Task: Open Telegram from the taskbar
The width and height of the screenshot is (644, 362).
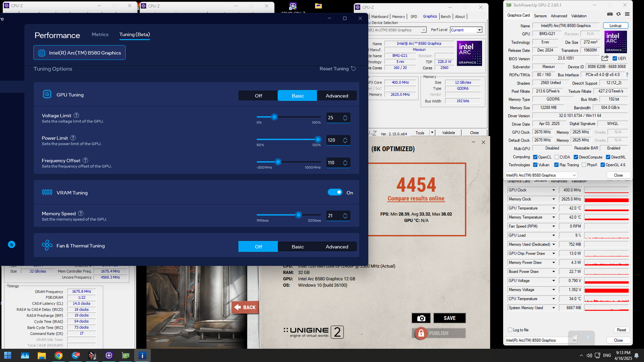Action: click(x=75, y=355)
